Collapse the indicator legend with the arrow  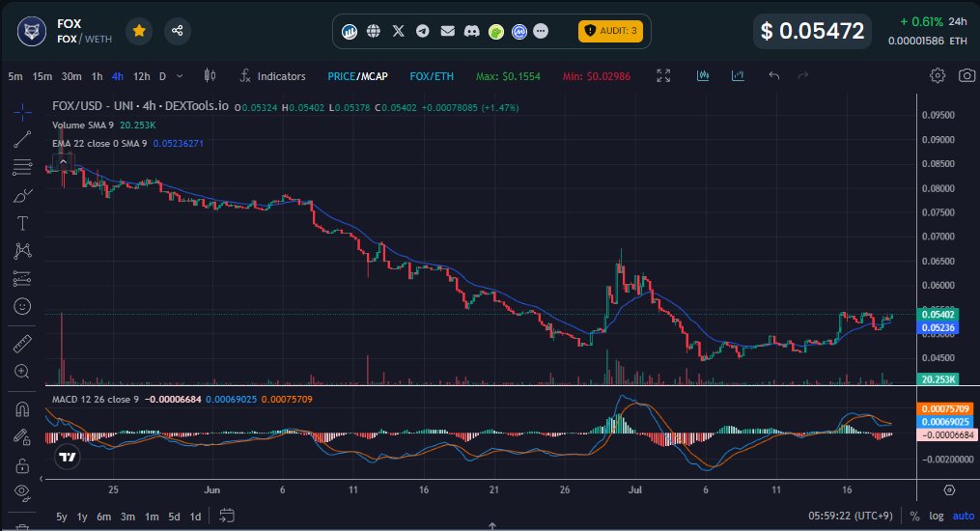click(63, 162)
